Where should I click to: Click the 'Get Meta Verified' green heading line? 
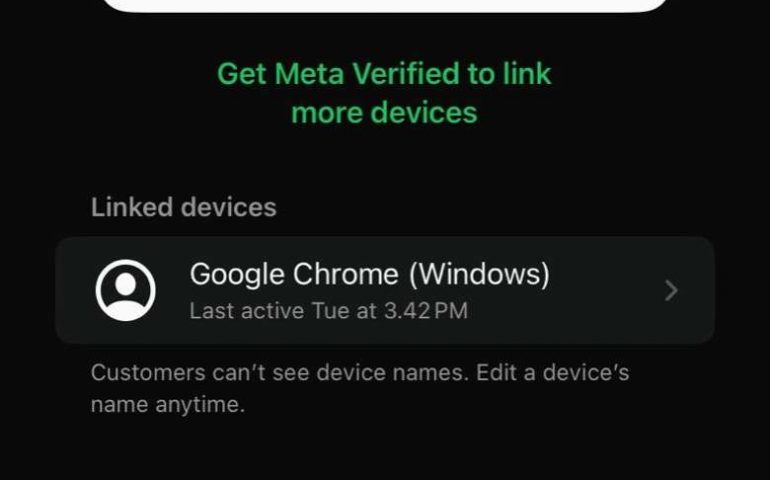384,74
